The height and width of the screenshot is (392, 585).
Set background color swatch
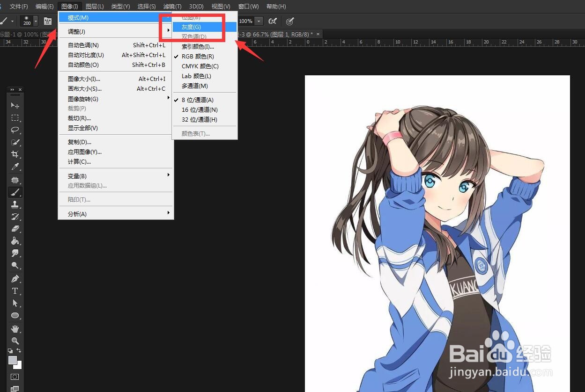click(19, 366)
